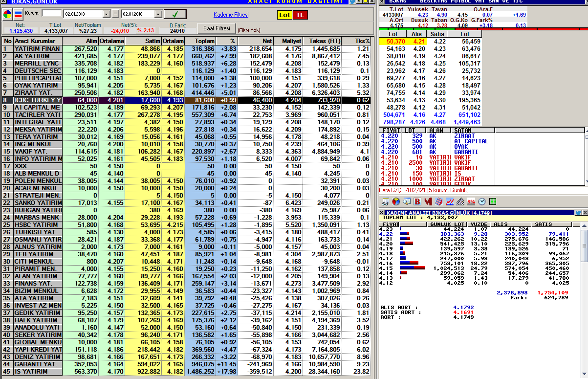Select the DEUTSCHE SEC row
The height and width of the screenshot is (379, 588).
click(186, 71)
